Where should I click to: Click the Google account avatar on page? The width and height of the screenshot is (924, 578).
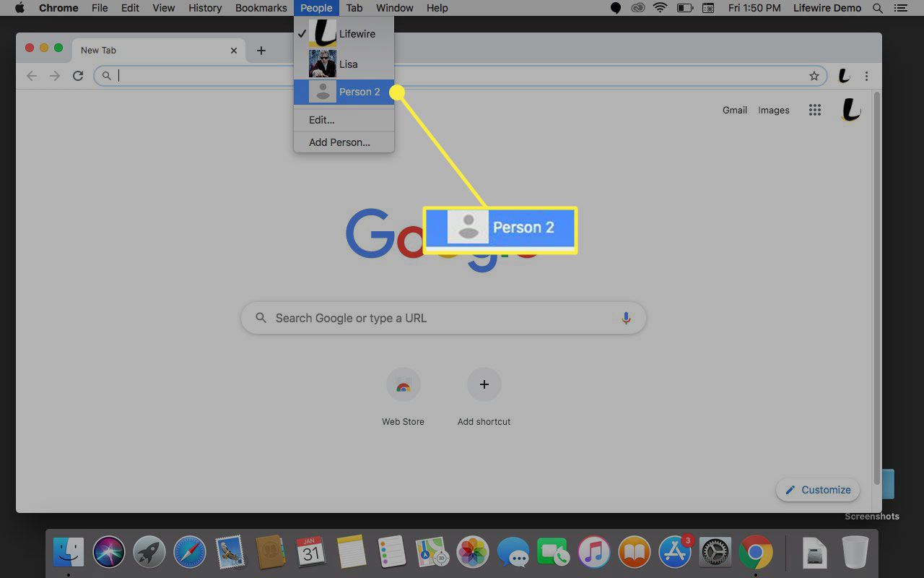tap(851, 111)
